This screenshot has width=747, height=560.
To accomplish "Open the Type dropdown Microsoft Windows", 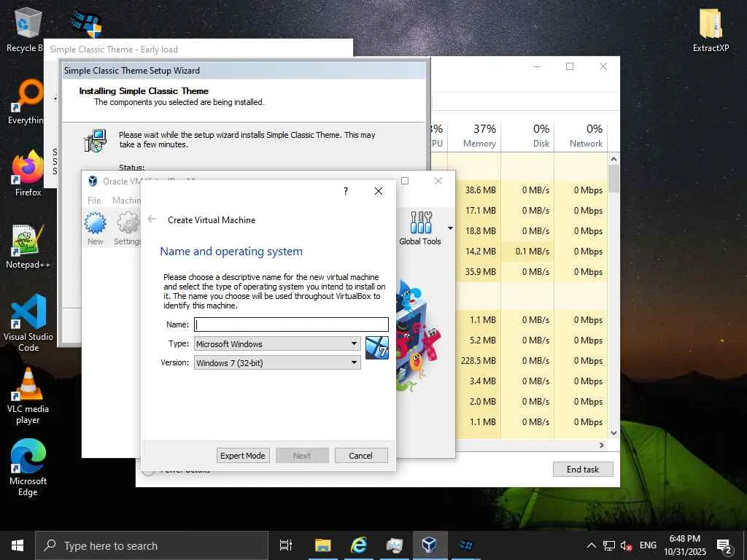I will [x=277, y=344].
